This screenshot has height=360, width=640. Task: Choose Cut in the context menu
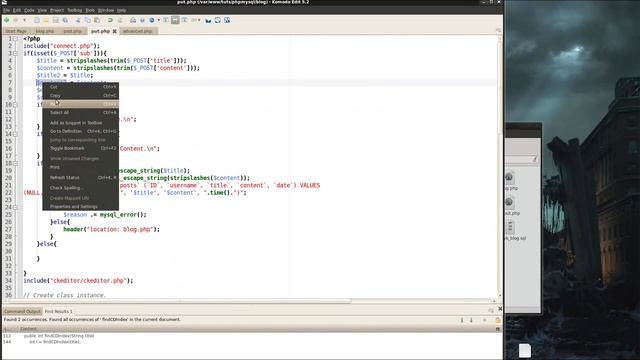click(x=80, y=87)
